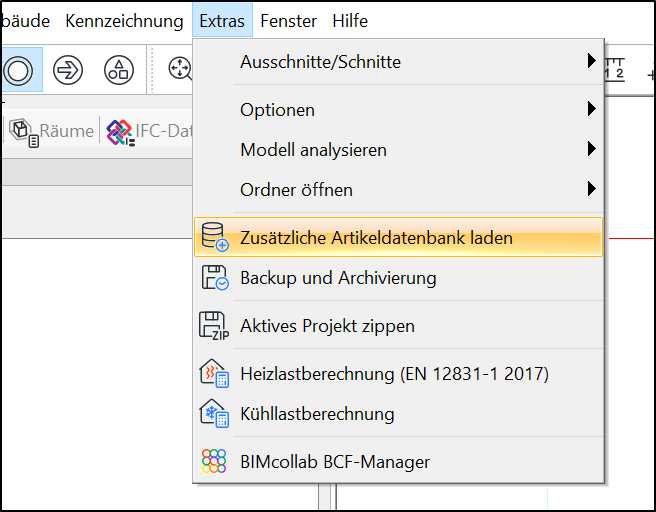Click the BIMcollab colored circles icon
656x512 pixels.
tap(214, 461)
